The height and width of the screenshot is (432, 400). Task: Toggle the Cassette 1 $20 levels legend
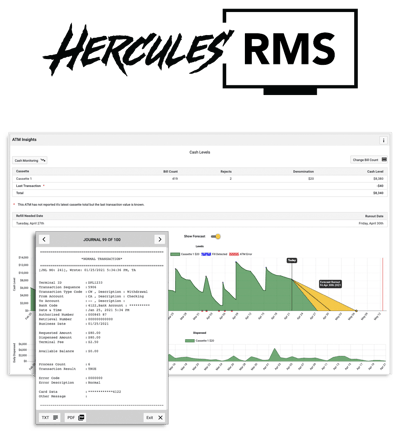[185, 254]
